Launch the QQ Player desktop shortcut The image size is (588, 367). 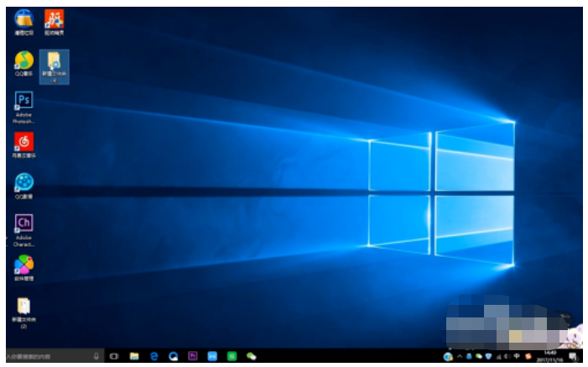click(24, 181)
